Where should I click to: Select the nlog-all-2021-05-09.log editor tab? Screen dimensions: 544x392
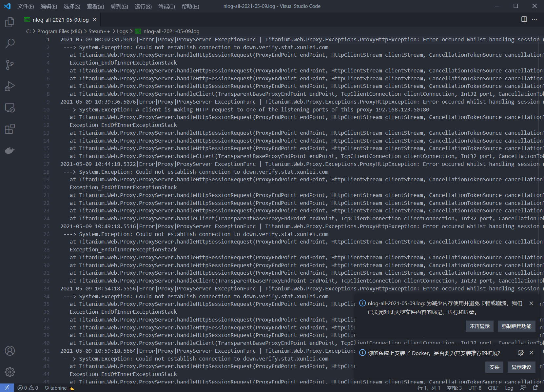tap(61, 20)
